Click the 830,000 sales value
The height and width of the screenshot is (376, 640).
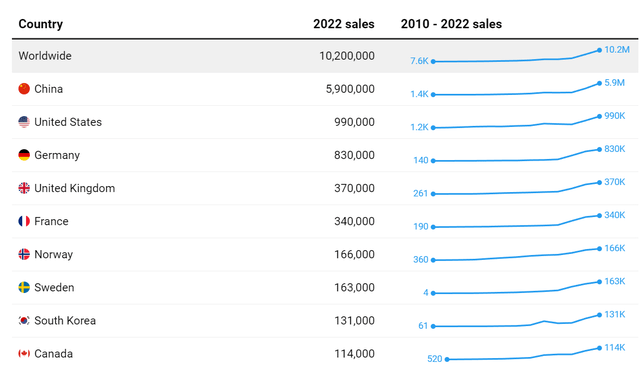click(354, 155)
